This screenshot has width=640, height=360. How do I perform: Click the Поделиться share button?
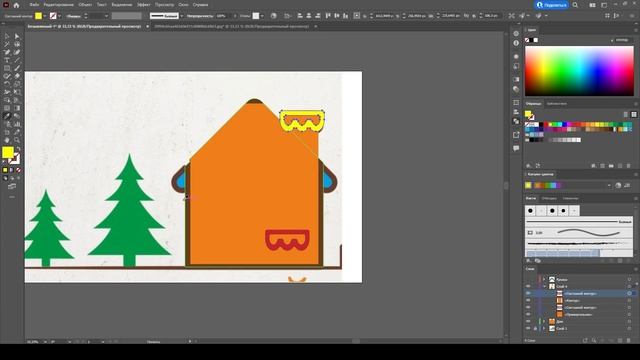pyautogui.click(x=552, y=5)
